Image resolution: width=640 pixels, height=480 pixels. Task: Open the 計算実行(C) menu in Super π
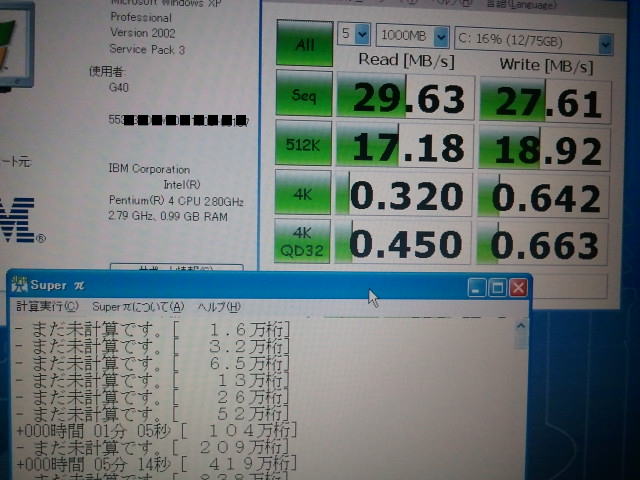(x=47, y=306)
